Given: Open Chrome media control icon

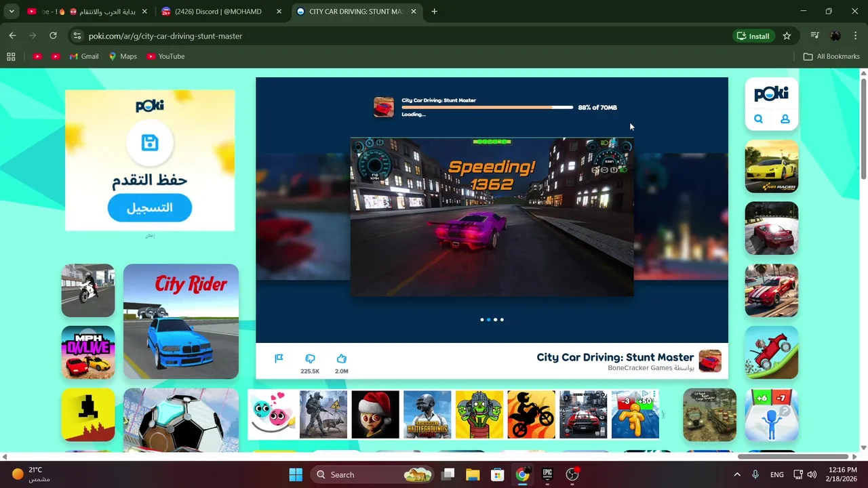Looking at the screenshot, I should tap(815, 36).
